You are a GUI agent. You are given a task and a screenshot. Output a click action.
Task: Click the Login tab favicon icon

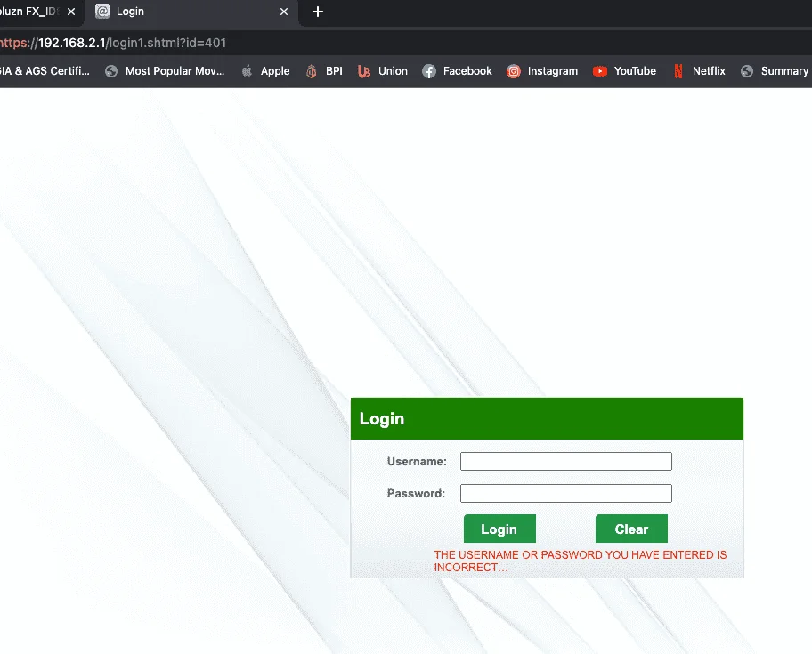[x=102, y=12]
